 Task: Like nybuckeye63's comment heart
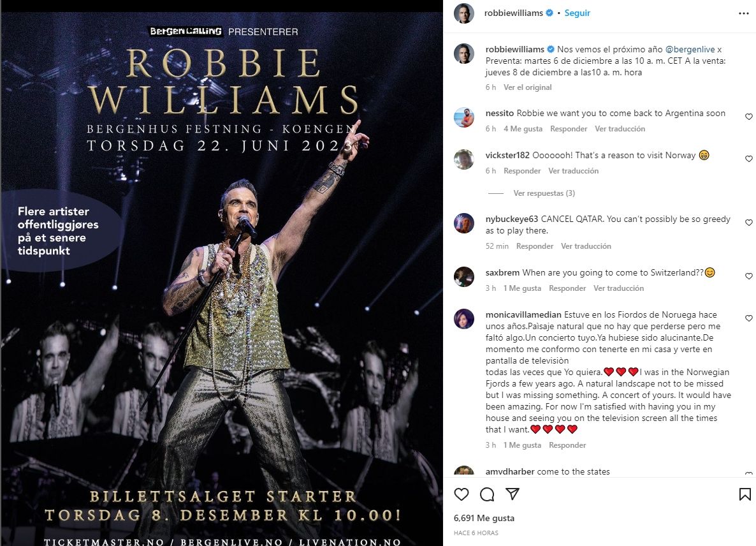click(x=748, y=223)
